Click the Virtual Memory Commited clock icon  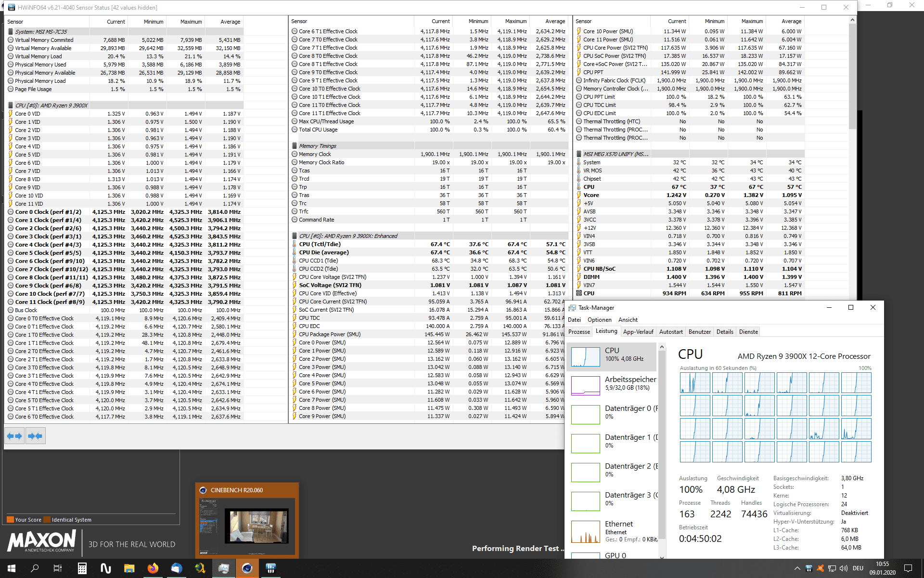pos(11,40)
